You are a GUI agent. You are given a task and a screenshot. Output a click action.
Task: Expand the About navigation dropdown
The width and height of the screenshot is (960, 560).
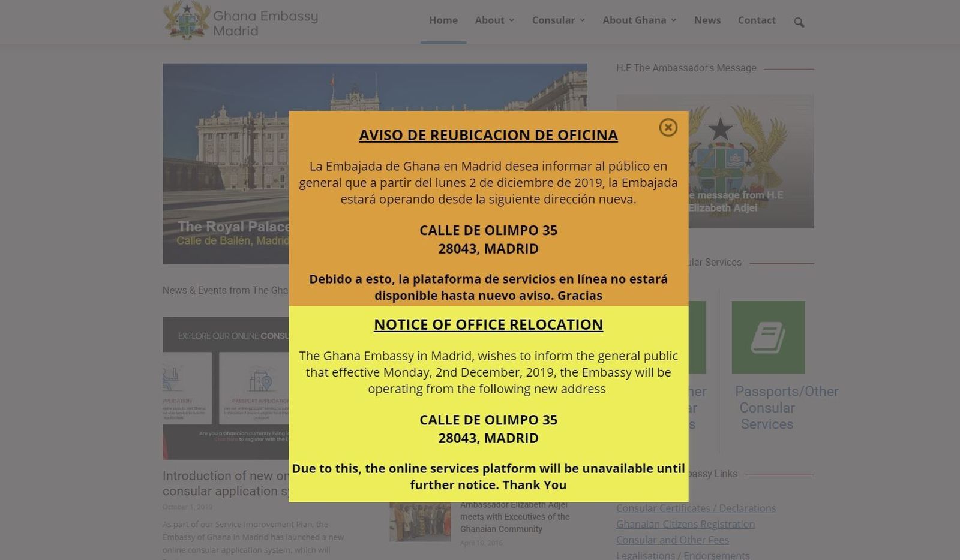(x=494, y=20)
